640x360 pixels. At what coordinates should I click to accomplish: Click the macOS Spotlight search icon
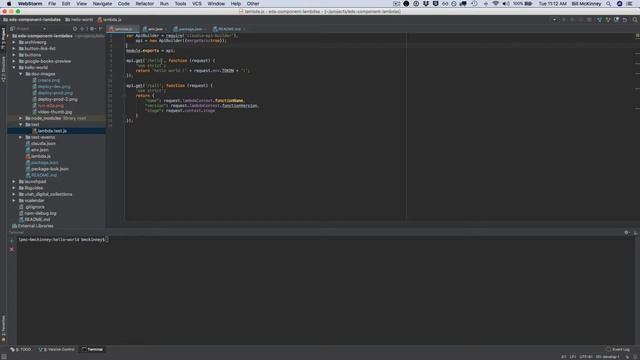tap(609, 4)
